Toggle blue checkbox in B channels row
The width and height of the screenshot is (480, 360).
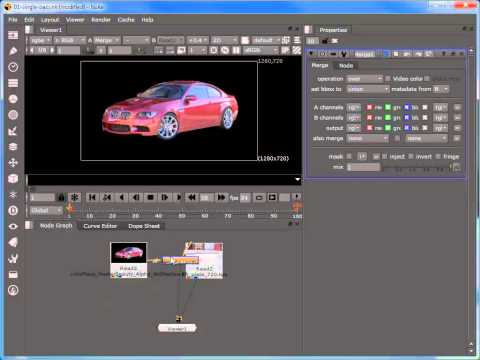coord(406,118)
